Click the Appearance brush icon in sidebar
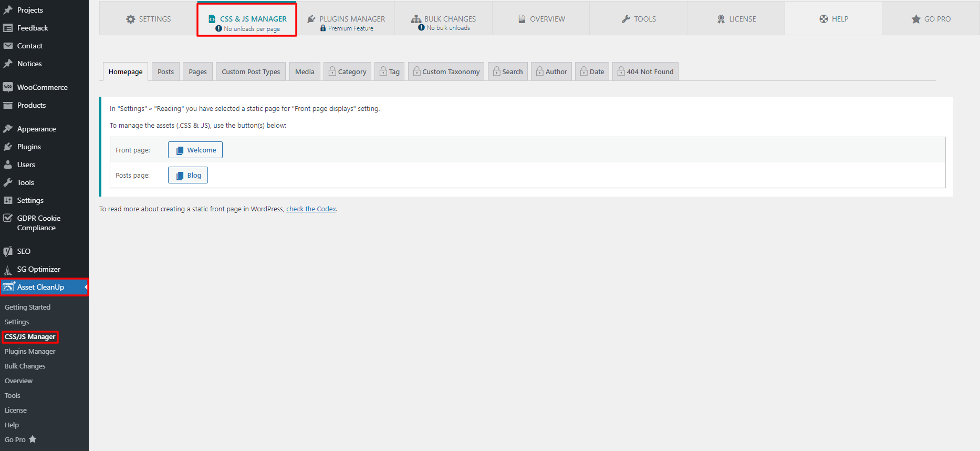Screen dimensions: 980x451 (x=8, y=129)
